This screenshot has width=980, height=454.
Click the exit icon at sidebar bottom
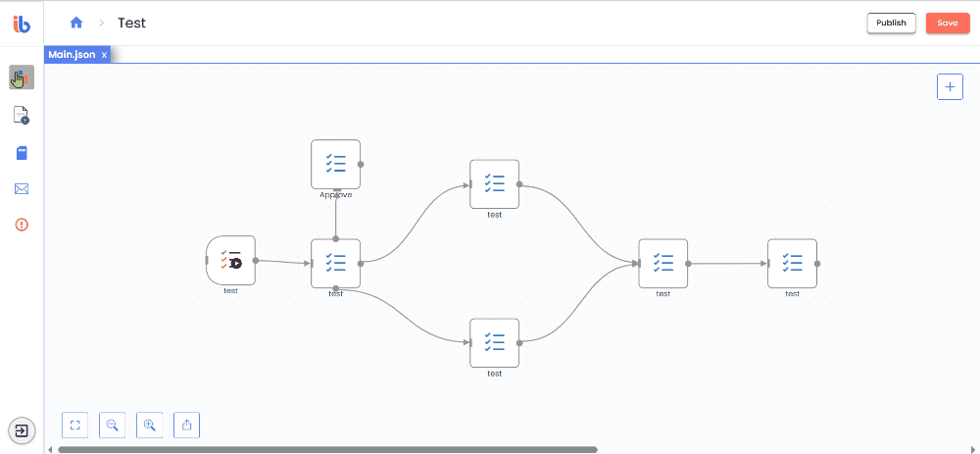[22, 430]
